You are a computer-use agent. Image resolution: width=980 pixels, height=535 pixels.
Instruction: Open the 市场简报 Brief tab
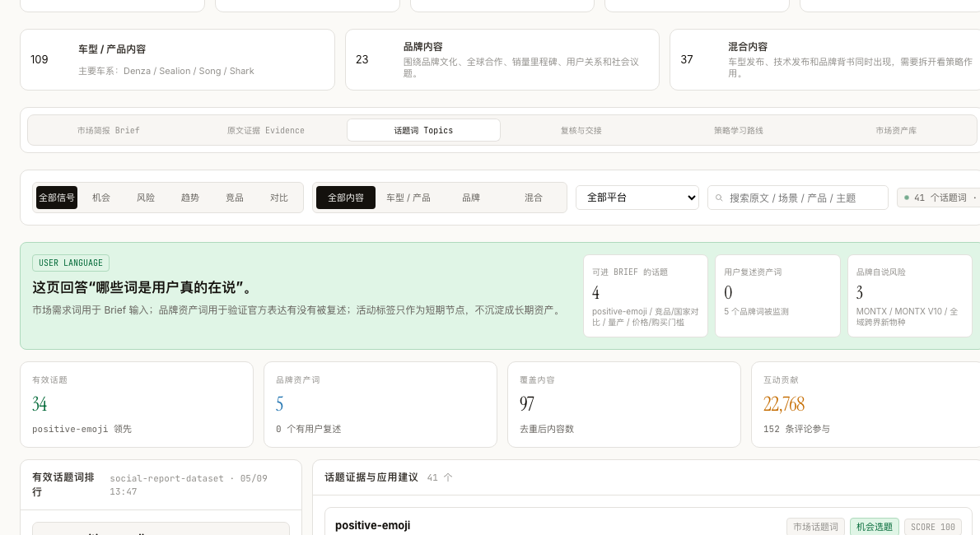point(108,130)
